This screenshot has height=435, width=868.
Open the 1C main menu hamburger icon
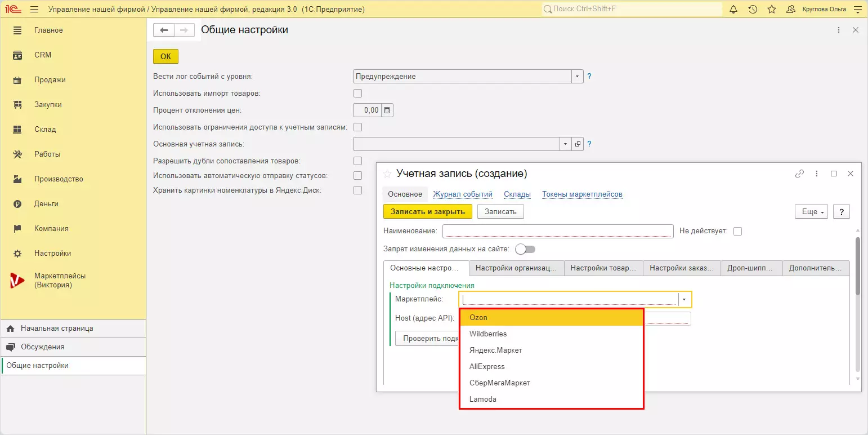tap(34, 10)
